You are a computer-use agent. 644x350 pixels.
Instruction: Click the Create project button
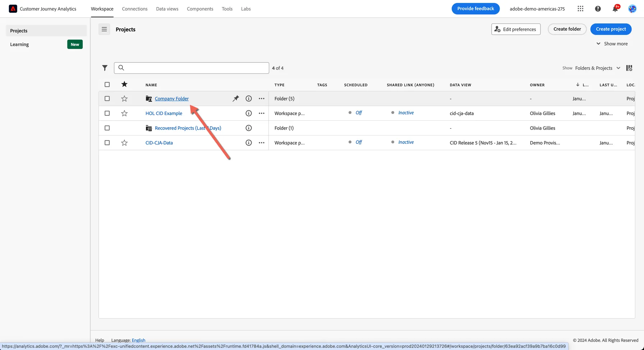click(611, 29)
